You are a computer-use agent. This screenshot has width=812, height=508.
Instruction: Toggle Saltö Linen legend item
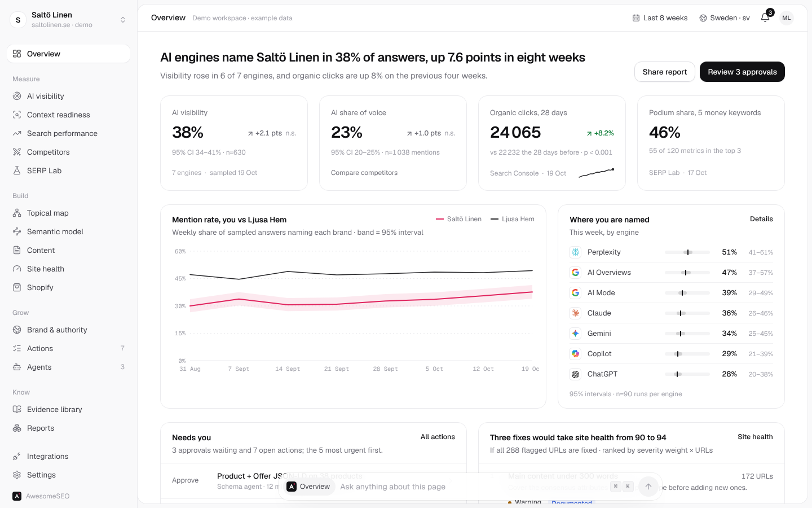pos(459,219)
